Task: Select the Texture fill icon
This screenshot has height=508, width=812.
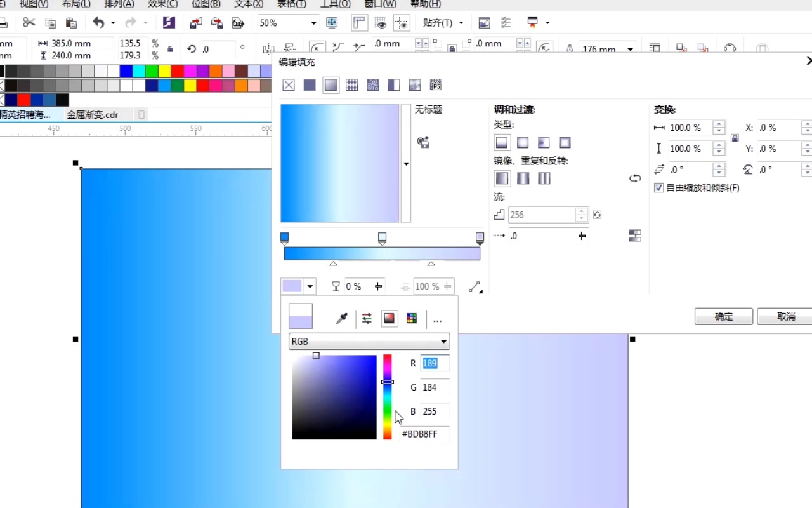Action: pyautogui.click(x=415, y=85)
